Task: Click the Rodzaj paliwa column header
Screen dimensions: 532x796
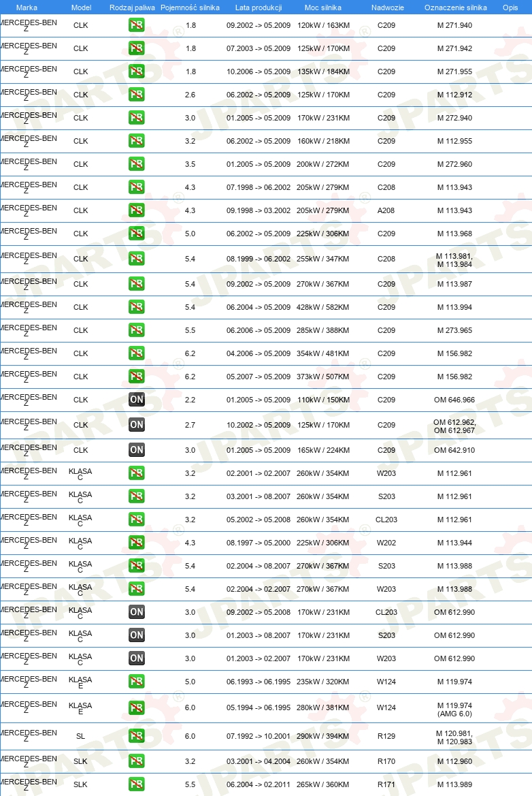Action: [133, 7]
